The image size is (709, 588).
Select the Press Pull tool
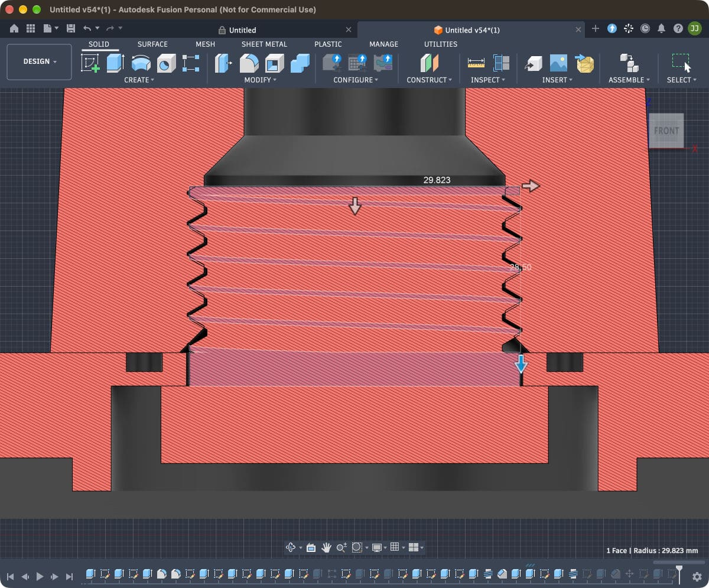click(x=223, y=63)
